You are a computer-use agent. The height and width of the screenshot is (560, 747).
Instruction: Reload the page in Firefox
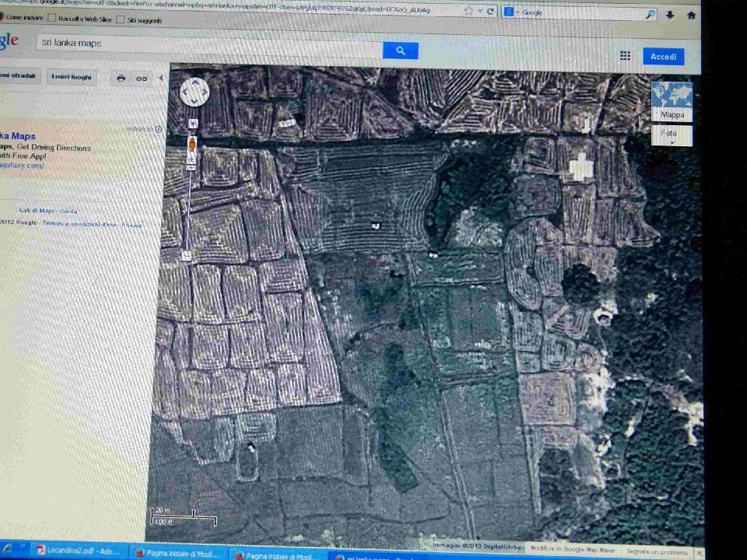[x=490, y=11]
